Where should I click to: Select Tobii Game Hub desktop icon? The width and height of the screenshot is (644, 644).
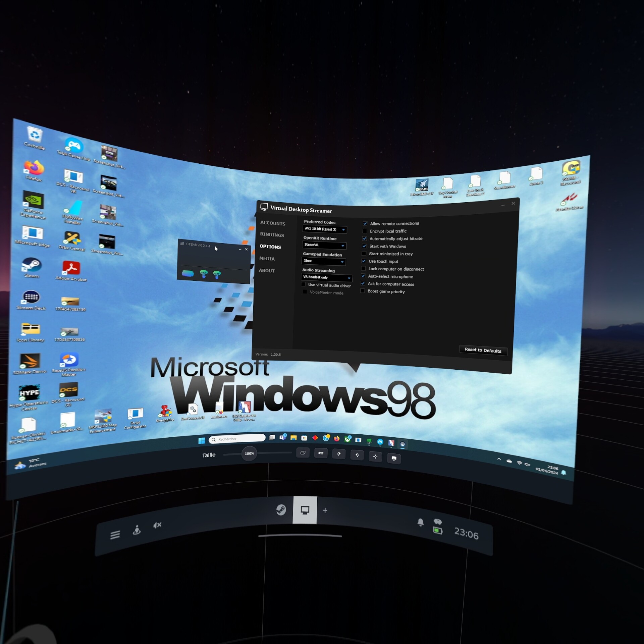(74, 149)
